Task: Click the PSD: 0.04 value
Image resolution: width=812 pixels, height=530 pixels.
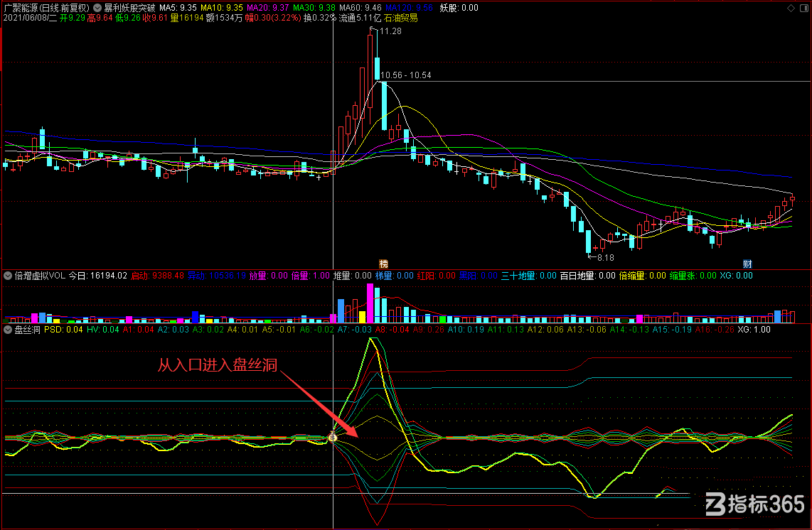Action: coord(63,330)
